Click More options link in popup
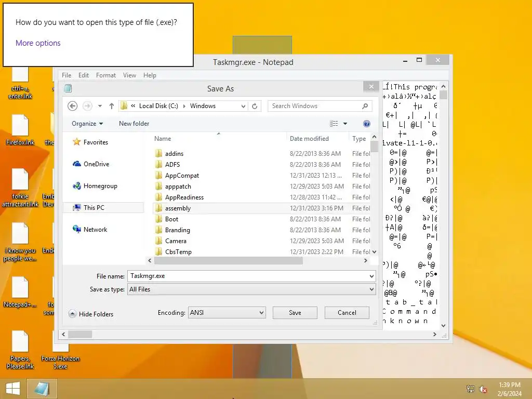 tap(38, 43)
